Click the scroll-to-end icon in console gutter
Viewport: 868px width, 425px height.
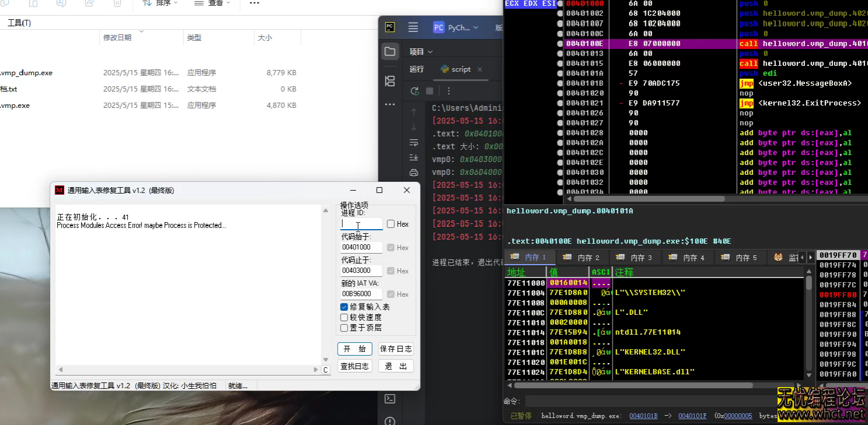click(414, 157)
